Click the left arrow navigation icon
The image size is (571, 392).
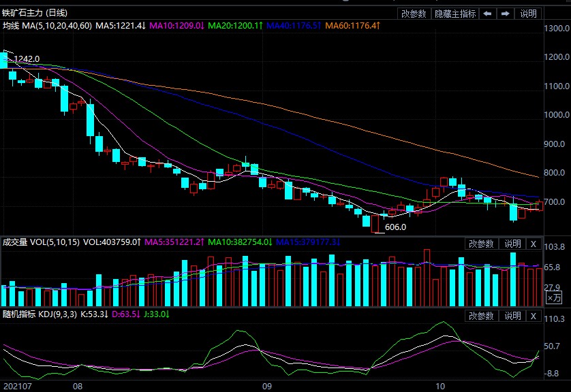click(x=487, y=14)
